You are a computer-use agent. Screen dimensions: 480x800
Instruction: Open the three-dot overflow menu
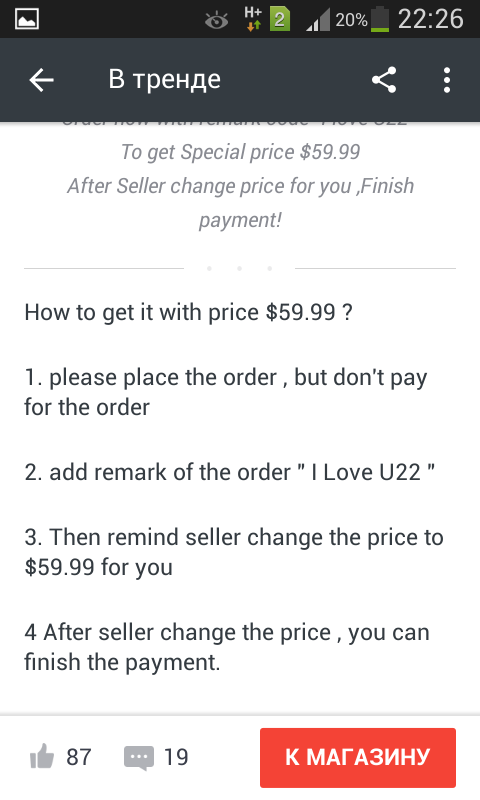point(447,80)
